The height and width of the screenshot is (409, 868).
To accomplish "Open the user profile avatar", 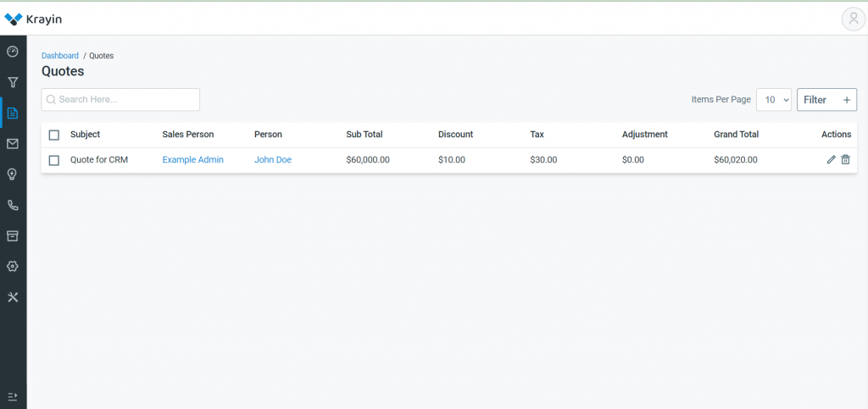I will pos(853,19).
